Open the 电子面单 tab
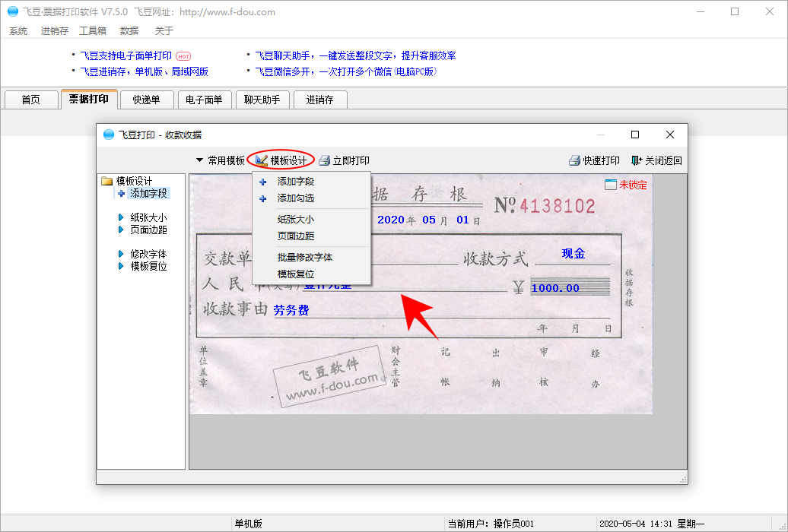 [204, 100]
